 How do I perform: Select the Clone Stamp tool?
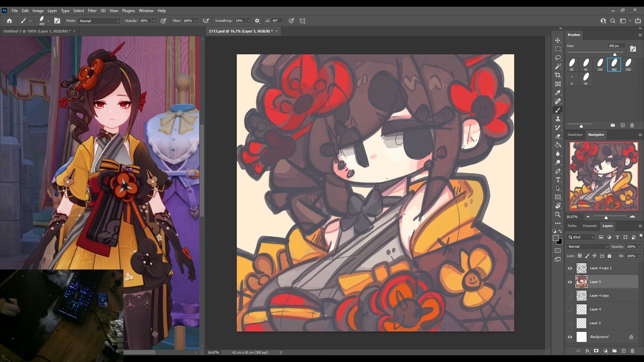[x=558, y=119]
